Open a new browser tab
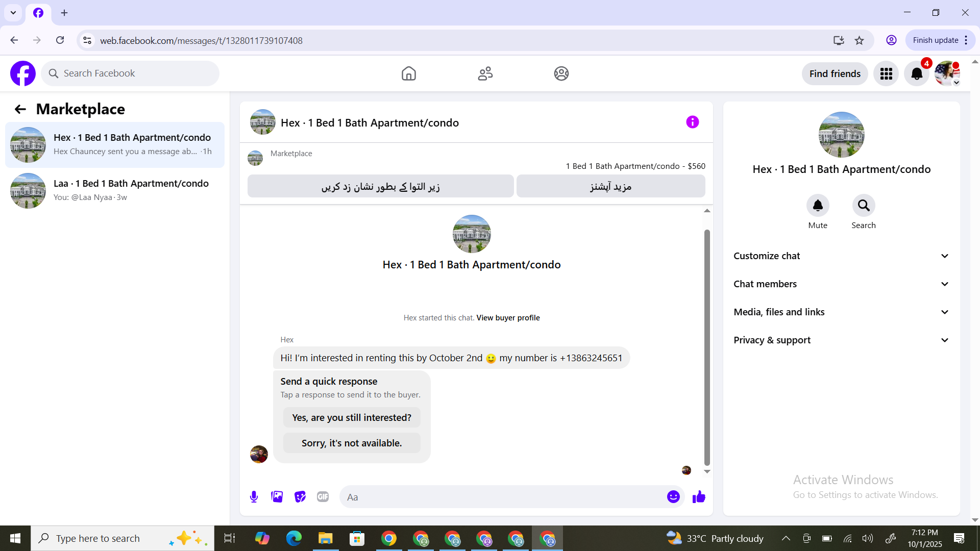This screenshot has width=980, height=551. tap(64, 13)
